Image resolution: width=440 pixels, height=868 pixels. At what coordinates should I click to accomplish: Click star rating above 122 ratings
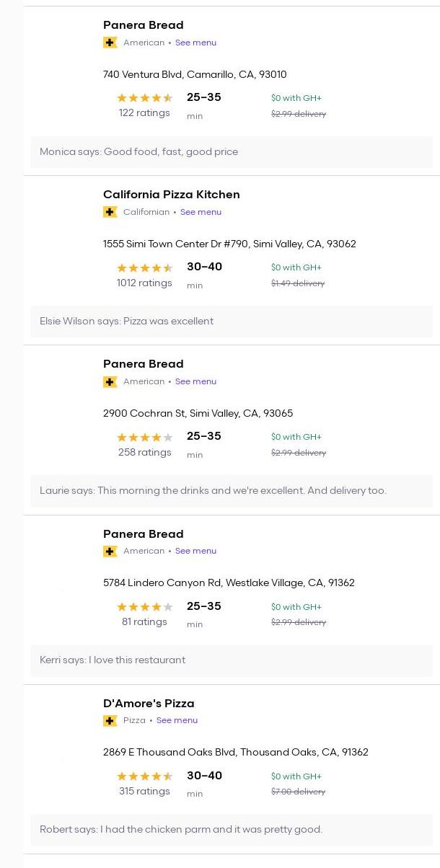tap(144, 98)
